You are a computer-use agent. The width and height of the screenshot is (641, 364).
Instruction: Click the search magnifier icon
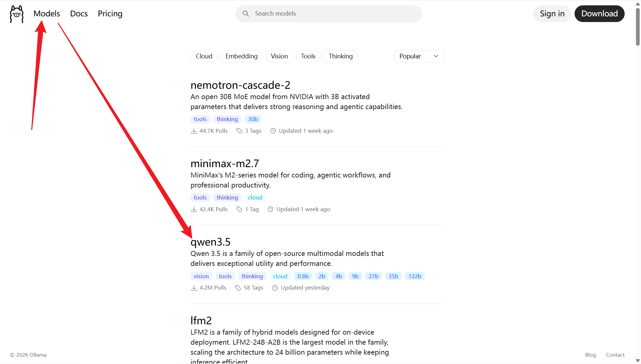pos(246,14)
